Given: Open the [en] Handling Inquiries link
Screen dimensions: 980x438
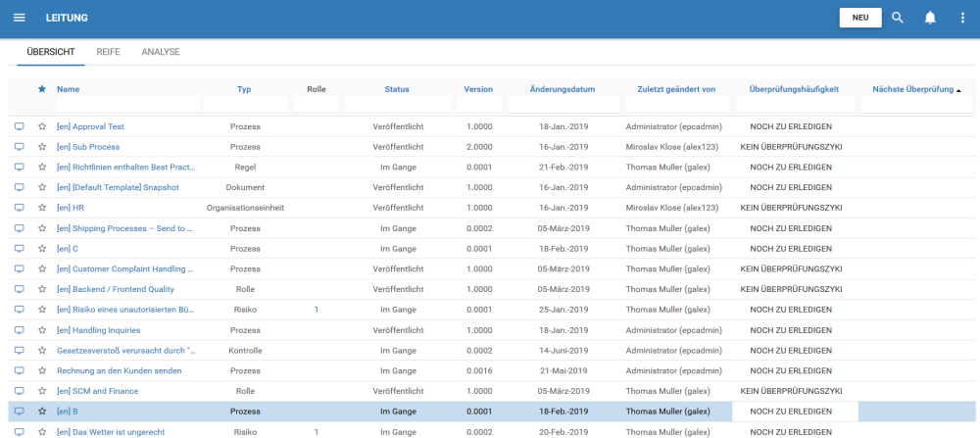Looking at the screenshot, I should (x=99, y=330).
